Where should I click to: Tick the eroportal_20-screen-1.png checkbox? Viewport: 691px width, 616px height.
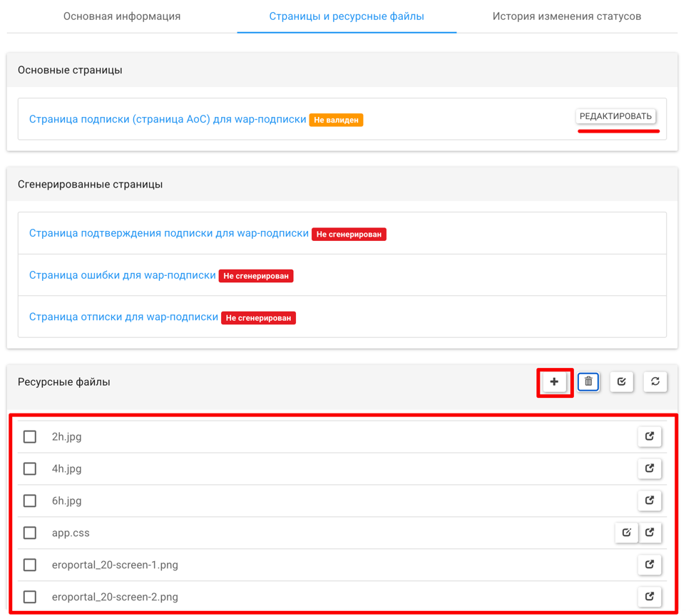[30, 565]
